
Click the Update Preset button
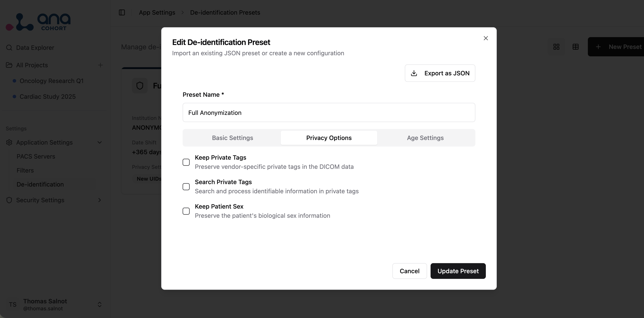click(458, 271)
